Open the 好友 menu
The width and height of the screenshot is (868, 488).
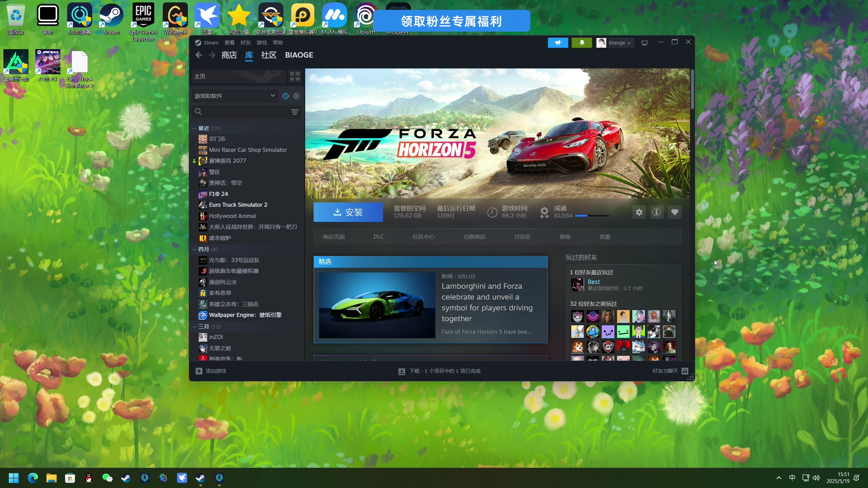coord(245,43)
